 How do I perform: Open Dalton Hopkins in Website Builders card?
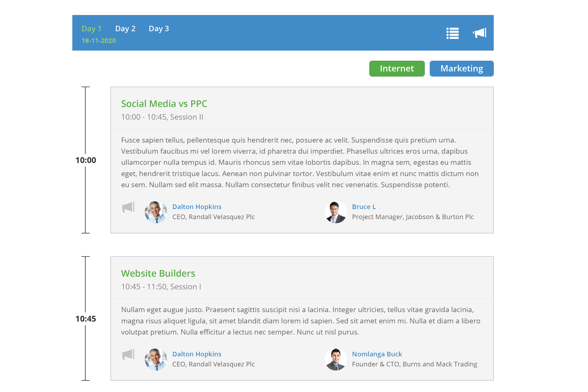(x=197, y=354)
